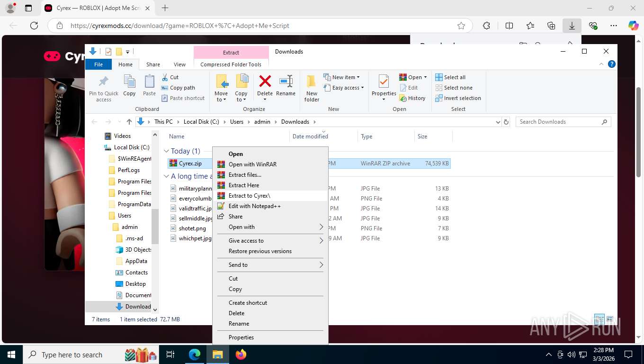Select Rename in context menu

[270, 324]
